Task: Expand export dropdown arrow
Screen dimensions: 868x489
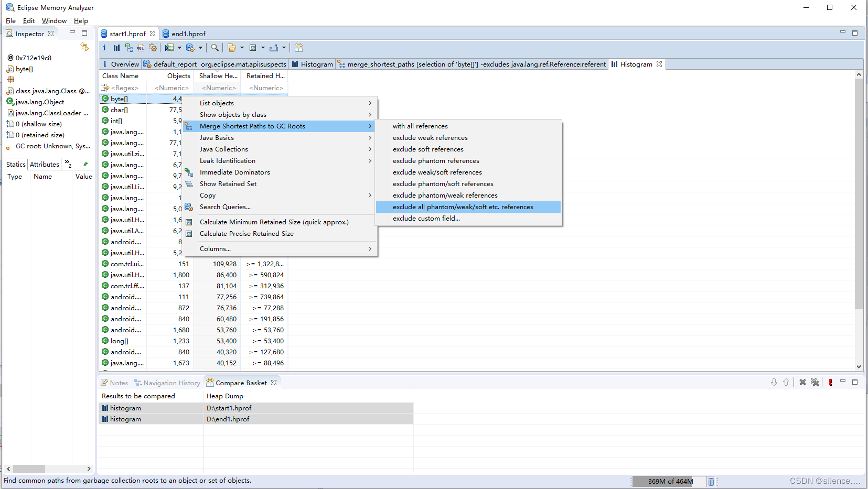Action: pos(284,48)
